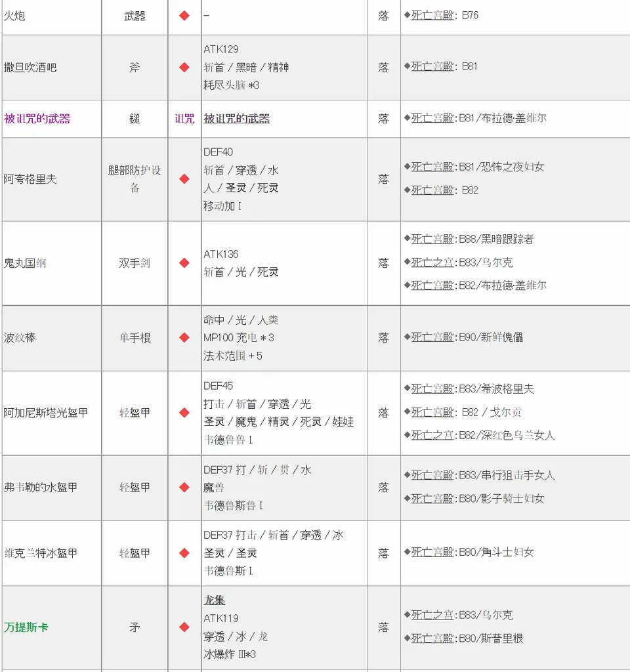Click the DEF45 stat line
This screenshot has height=672, width=630.
click(218, 386)
